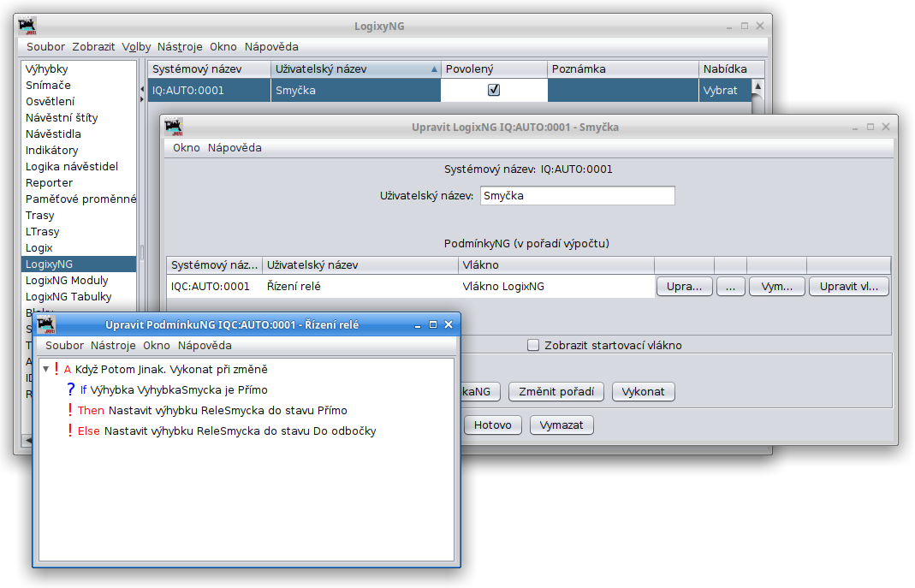Click the red exclamation icon on root node A
The height and width of the screenshot is (588, 915).
tap(56, 369)
